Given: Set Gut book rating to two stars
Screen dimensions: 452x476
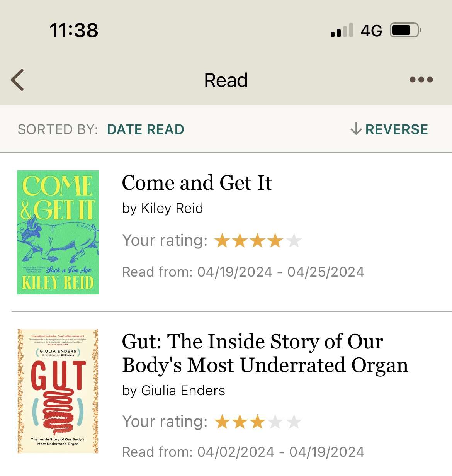Looking at the screenshot, I should tap(240, 422).
